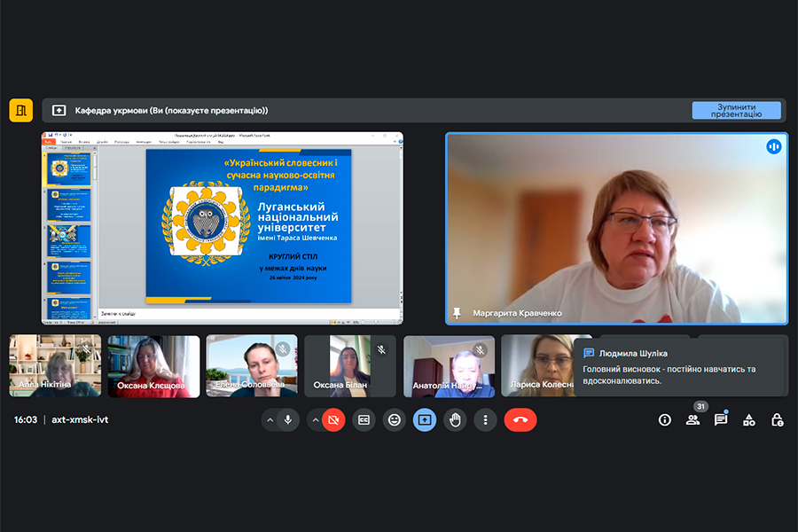Select fourth slide thumbnail in PowerPoint panel

point(68,278)
